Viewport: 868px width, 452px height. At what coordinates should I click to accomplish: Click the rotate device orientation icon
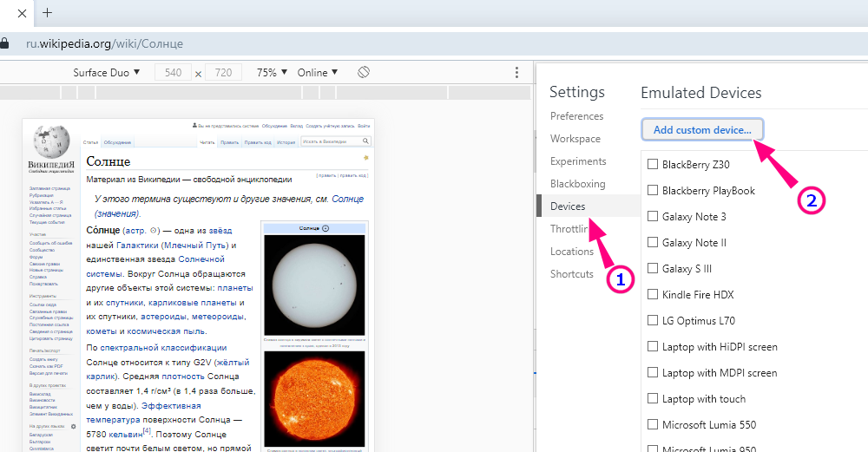(x=364, y=73)
